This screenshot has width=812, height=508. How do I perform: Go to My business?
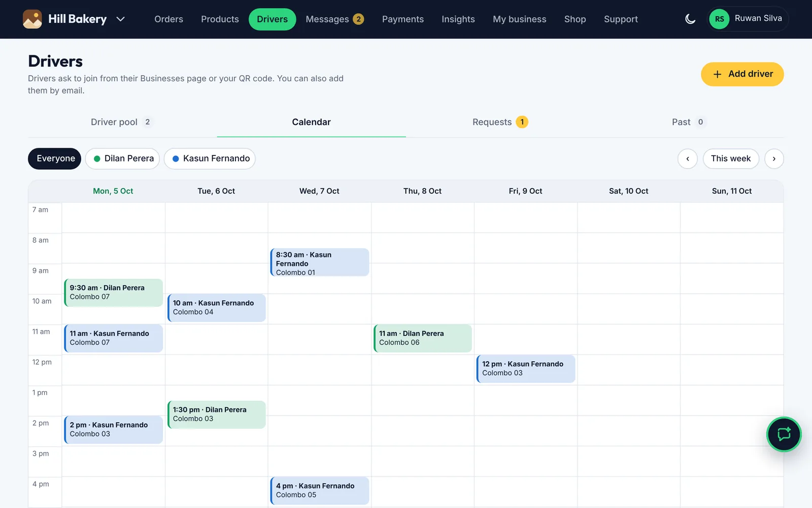point(520,19)
